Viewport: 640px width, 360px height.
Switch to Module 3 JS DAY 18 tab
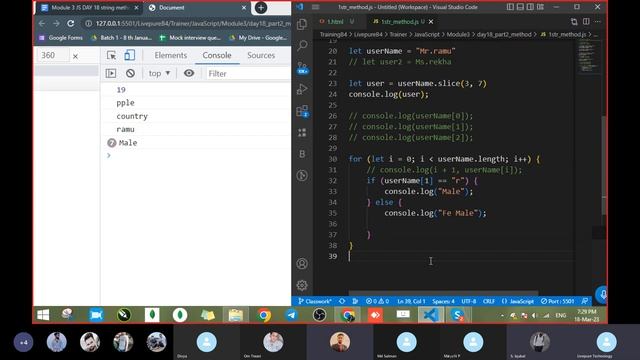tap(90, 7)
